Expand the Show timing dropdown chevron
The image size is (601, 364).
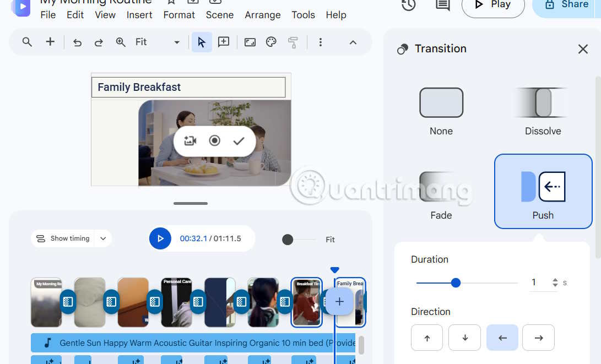click(103, 238)
